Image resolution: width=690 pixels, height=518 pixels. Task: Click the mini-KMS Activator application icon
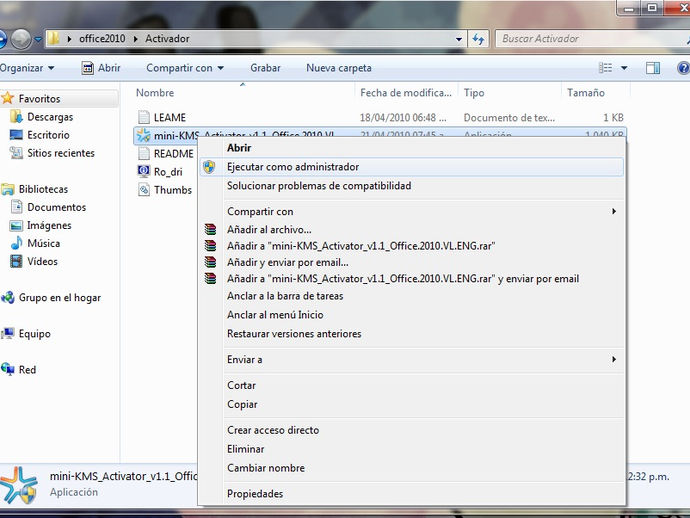[143, 135]
